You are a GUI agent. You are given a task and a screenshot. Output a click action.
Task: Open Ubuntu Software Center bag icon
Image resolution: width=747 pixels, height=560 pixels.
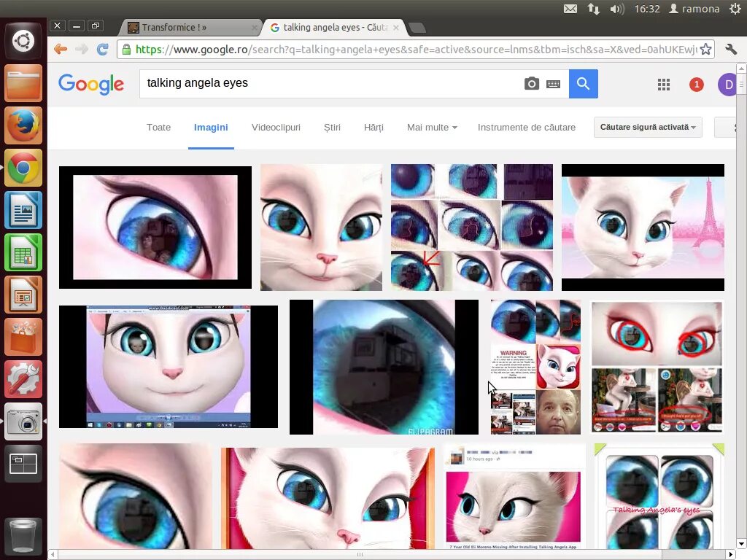(23, 337)
